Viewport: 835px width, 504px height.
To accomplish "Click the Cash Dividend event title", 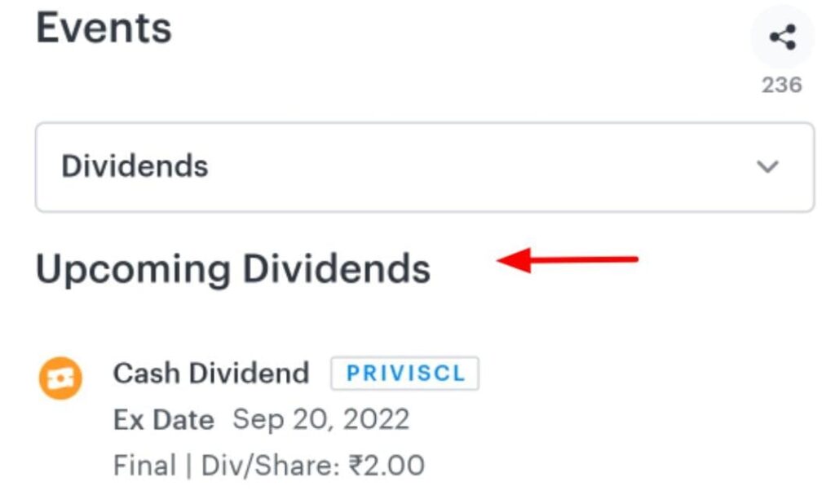I will [211, 373].
